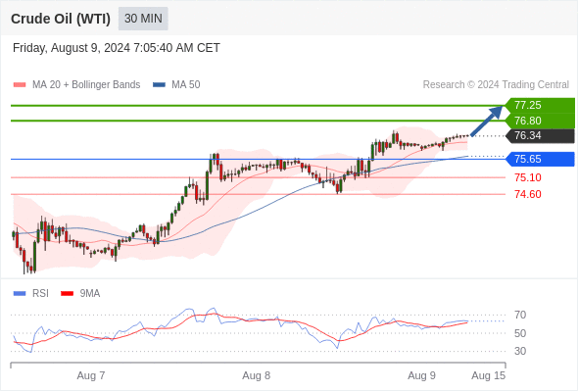578x392 pixels.
Task: Select the green 77.25 resistance label
Action: click(540, 105)
